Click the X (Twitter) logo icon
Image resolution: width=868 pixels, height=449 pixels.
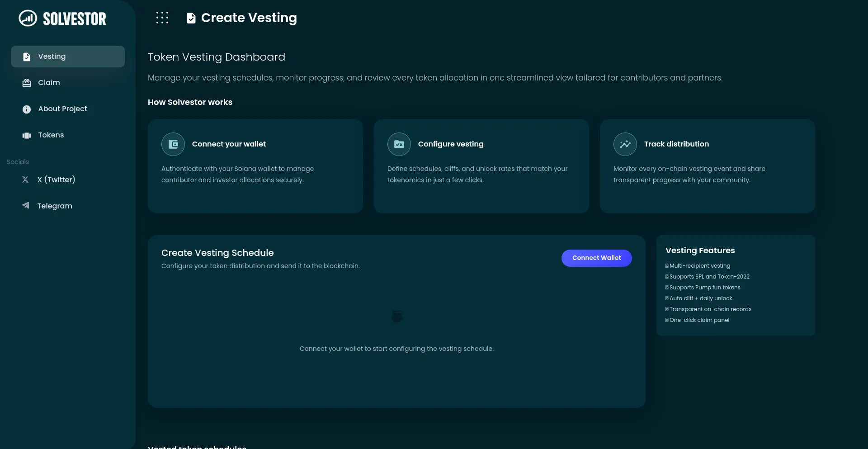click(25, 180)
